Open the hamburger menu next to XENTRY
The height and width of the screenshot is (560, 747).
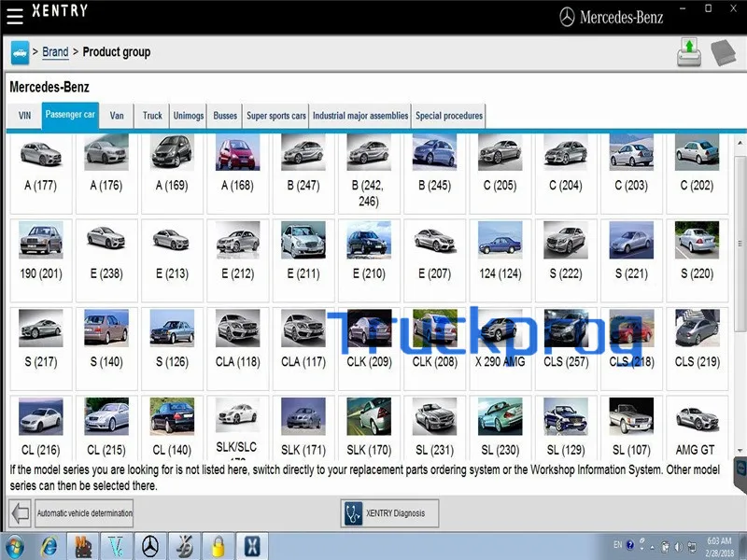15,15
